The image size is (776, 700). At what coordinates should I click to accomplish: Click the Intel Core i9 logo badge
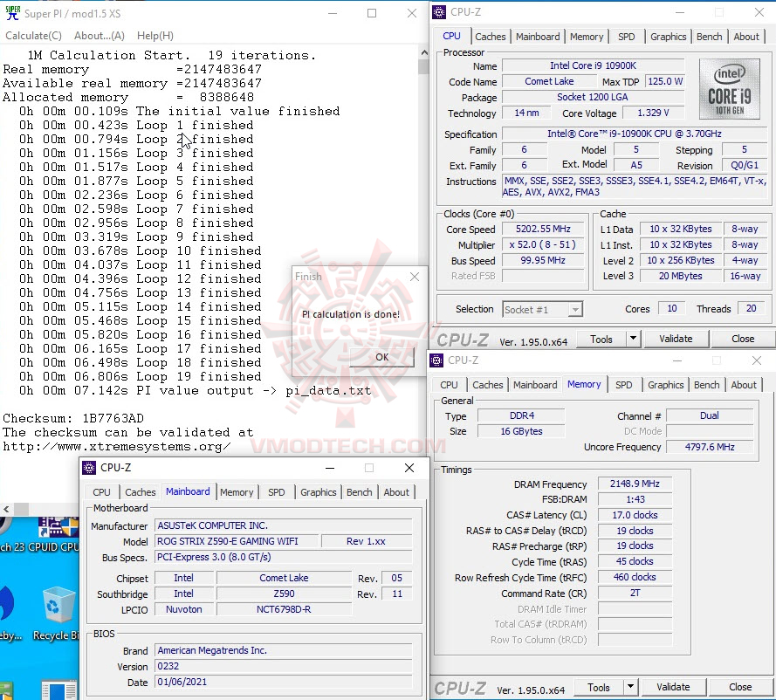click(730, 89)
